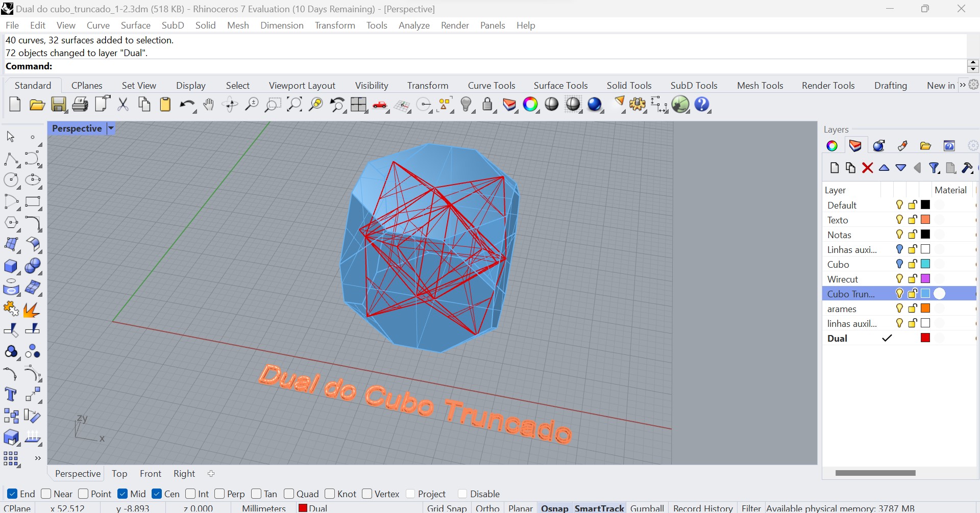Select the Circle tool in left sidebar

coord(11,181)
